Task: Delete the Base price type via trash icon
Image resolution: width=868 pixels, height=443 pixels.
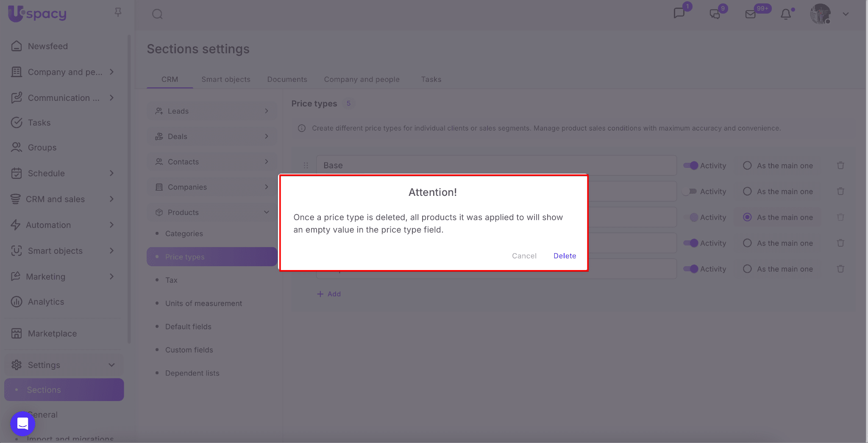Action: click(840, 166)
